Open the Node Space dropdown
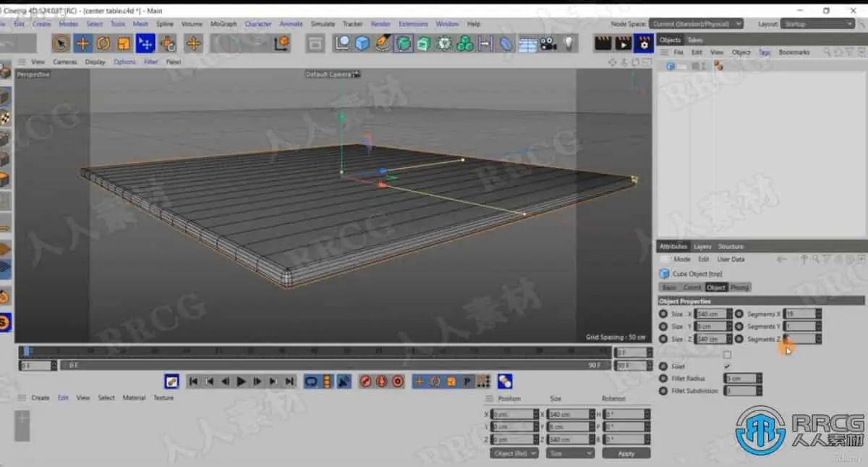Image resolution: width=868 pixels, height=467 pixels. point(696,24)
